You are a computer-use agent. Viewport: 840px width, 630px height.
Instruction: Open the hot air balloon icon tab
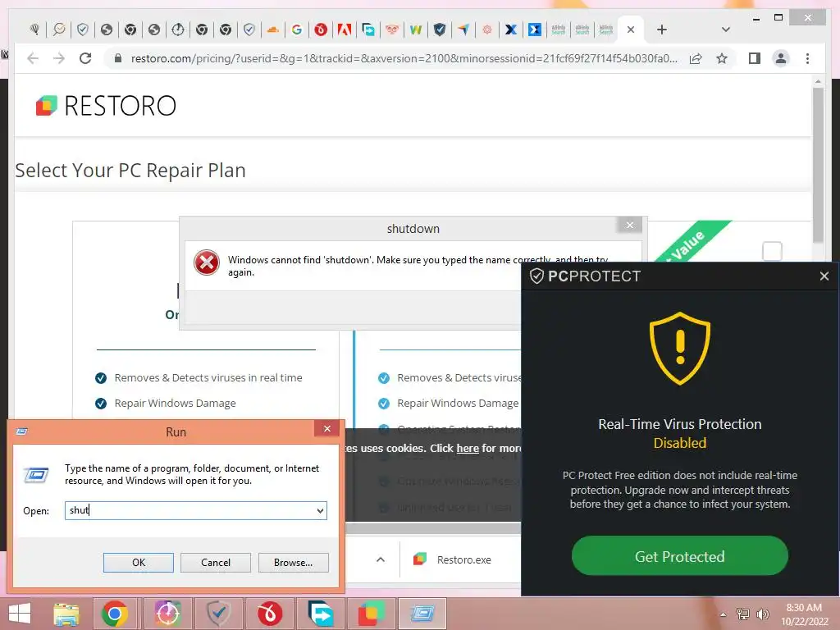pos(34,30)
